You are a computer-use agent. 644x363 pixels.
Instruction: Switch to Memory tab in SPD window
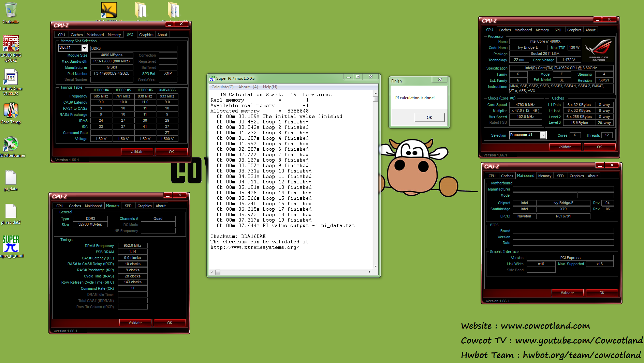[114, 35]
